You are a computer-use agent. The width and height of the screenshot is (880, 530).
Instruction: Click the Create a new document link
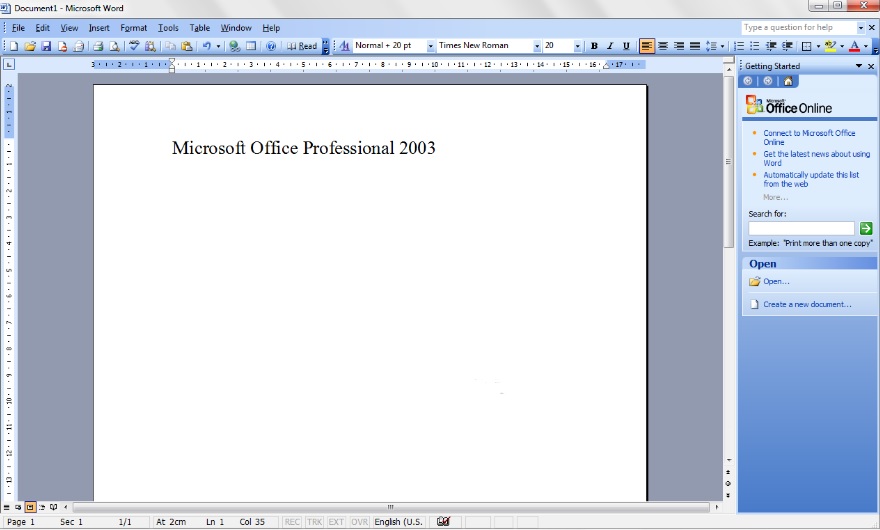pos(807,304)
